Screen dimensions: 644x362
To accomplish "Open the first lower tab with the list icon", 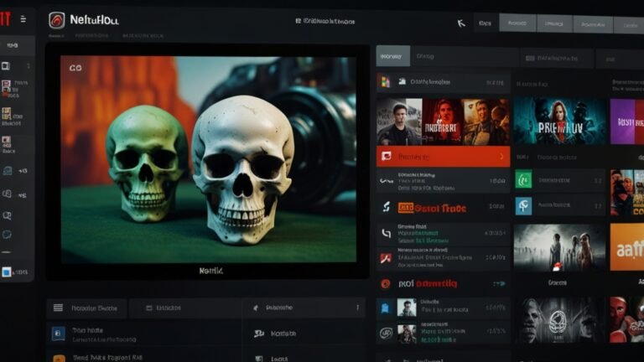I will (87, 308).
